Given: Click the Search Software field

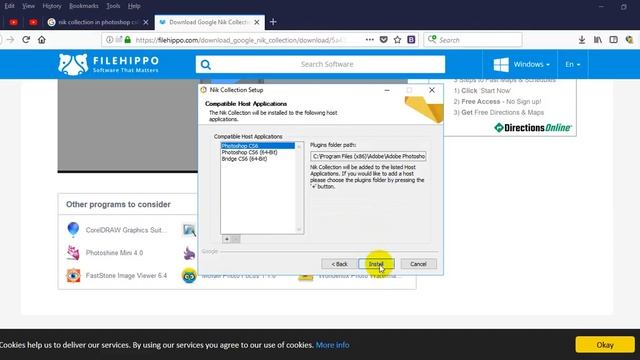Looking at the screenshot, I should point(327,64).
